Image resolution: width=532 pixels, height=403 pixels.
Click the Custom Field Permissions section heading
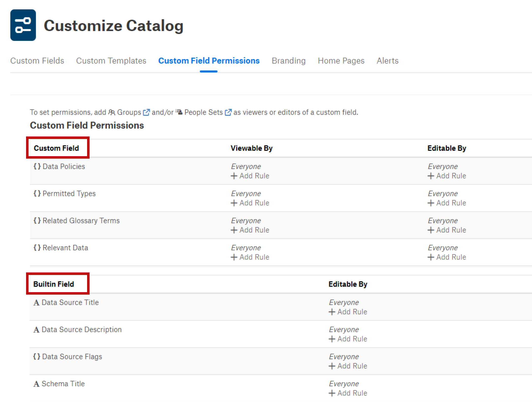point(87,125)
